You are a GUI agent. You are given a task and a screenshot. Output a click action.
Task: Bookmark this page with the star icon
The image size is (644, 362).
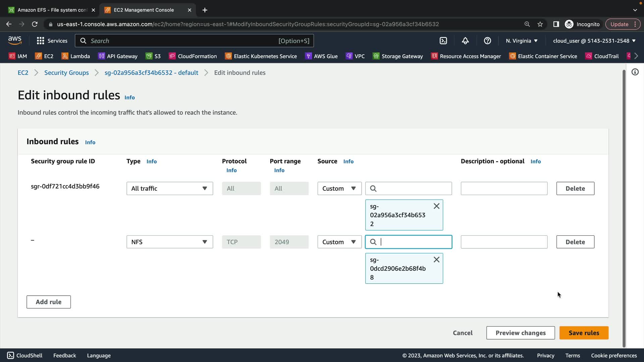540,24
